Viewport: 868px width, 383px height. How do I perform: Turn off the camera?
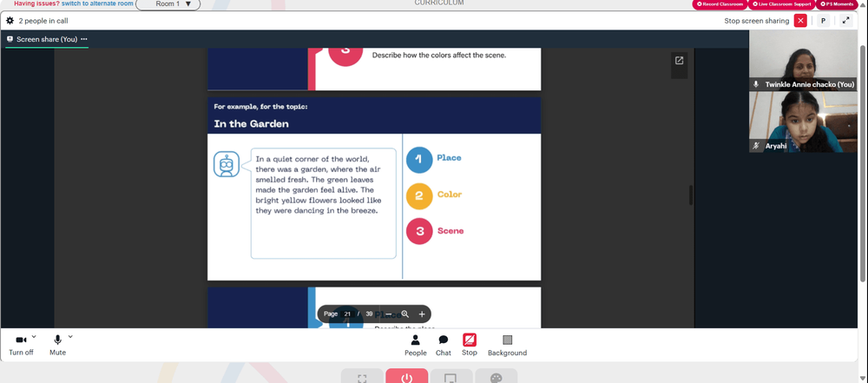(x=21, y=345)
